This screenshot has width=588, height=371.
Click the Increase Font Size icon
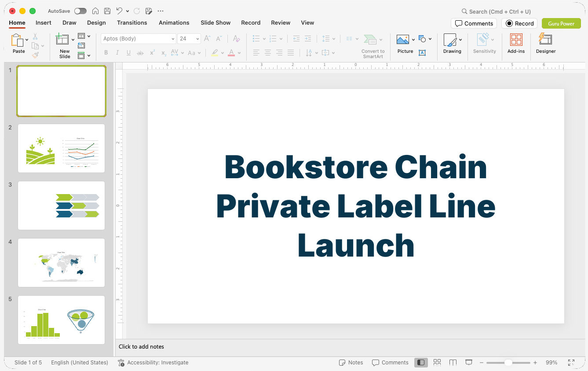[x=207, y=39]
